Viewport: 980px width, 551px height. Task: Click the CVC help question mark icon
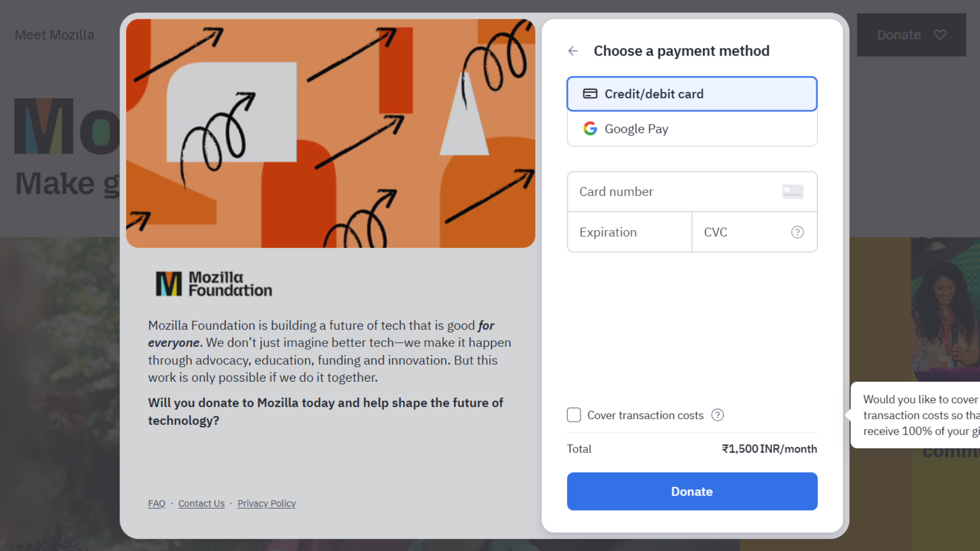(x=797, y=232)
